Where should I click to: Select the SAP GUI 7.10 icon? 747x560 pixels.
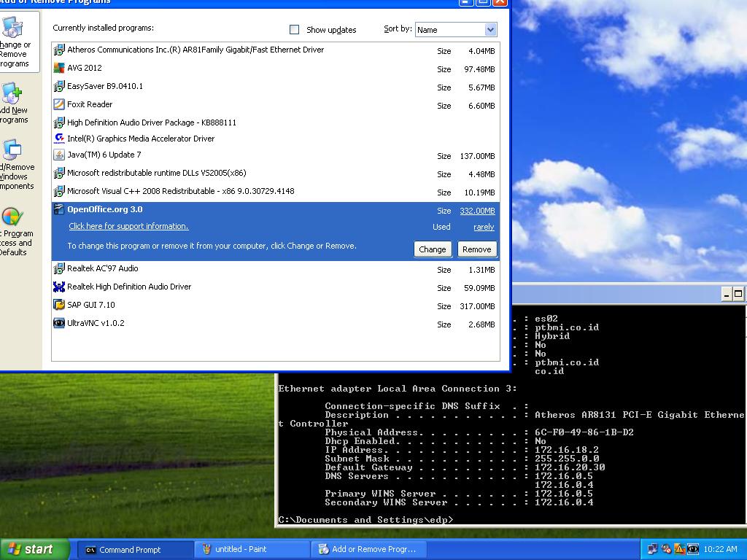[x=59, y=306]
